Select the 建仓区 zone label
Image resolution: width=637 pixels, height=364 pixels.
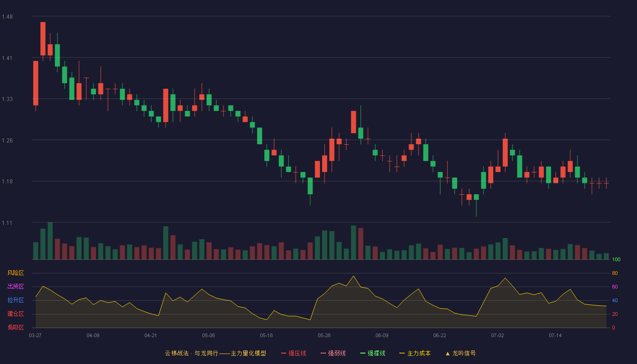pos(15,314)
